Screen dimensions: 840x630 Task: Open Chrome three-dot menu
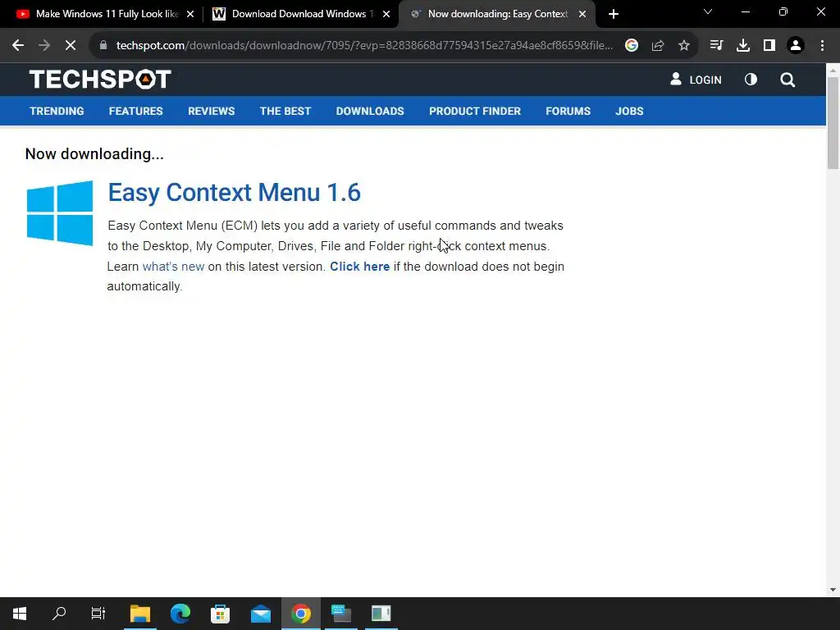pyautogui.click(x=822, y=46)
